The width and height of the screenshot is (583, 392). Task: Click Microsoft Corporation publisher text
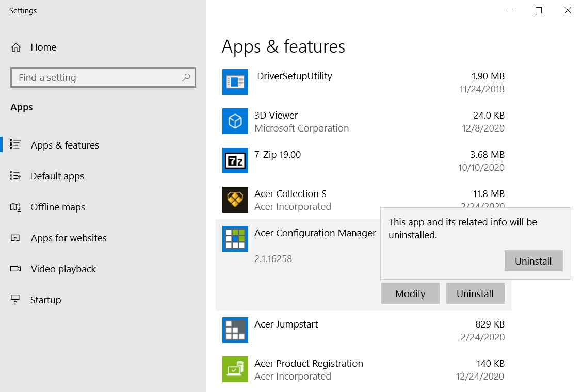pyautogui.click(x=301, y=128)
